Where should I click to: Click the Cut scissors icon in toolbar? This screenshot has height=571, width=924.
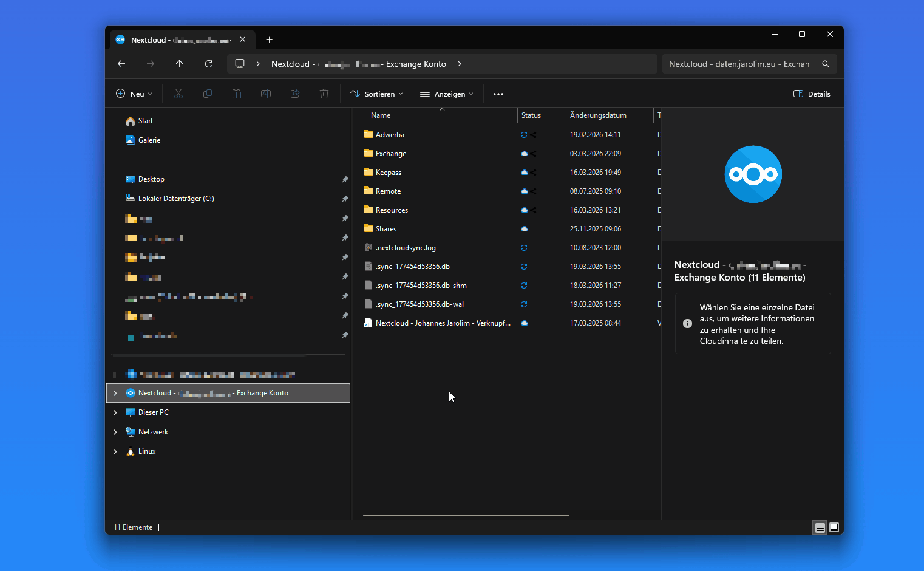pos(178,94)
